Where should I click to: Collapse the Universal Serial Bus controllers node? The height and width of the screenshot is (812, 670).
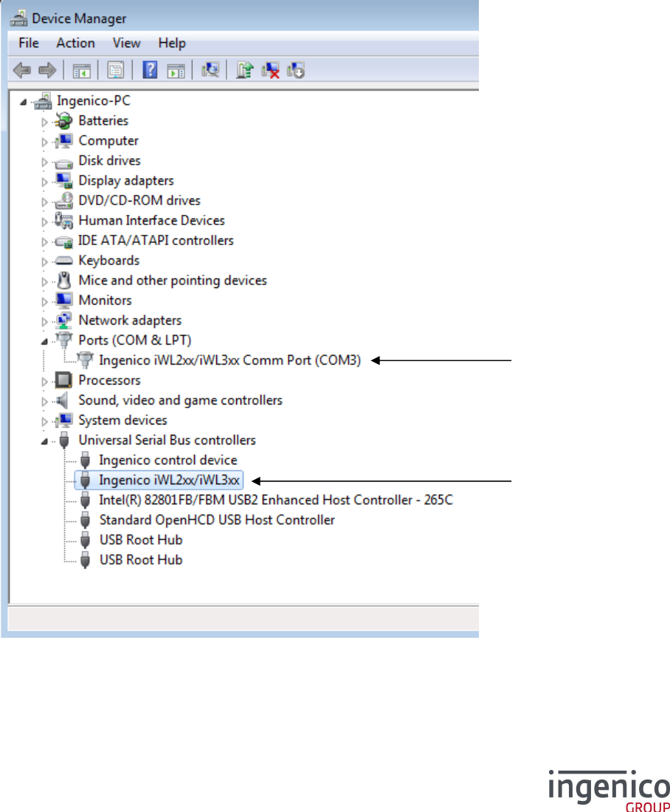click(44, 441)
